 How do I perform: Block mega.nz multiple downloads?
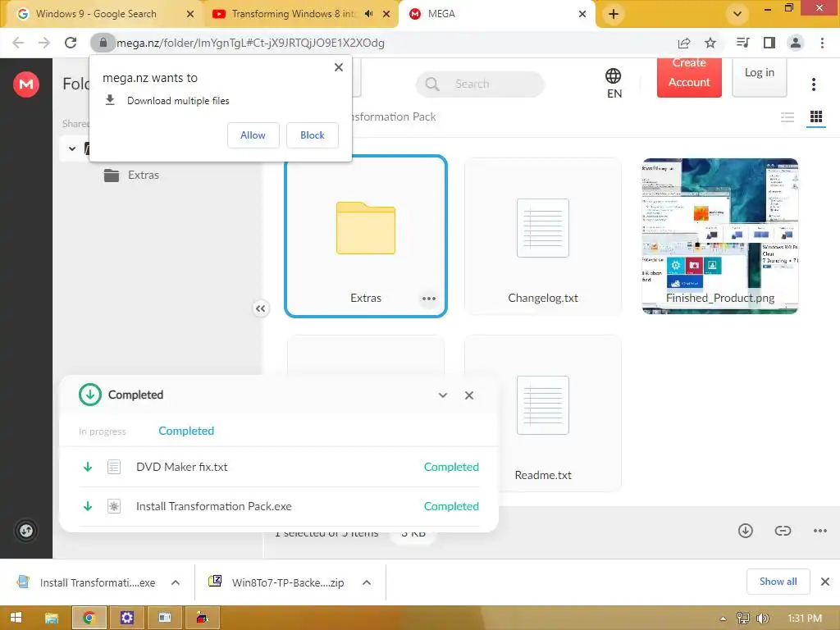[x=313, y=135]
